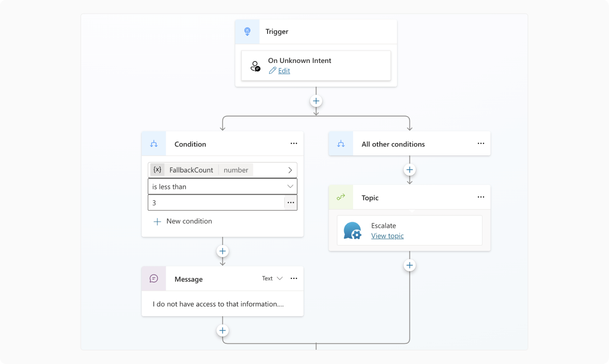Click the Message node speech bubble icon
This screenshot has width=609, height=364.
pos(154,279)
